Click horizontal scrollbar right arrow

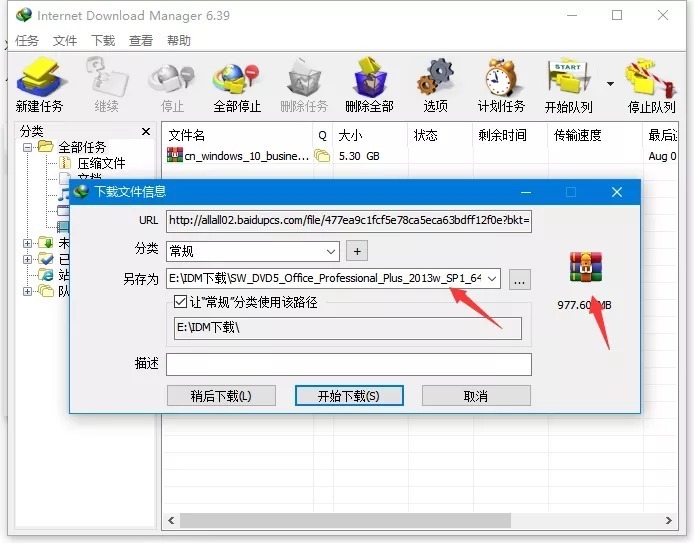tap(669, 520)
